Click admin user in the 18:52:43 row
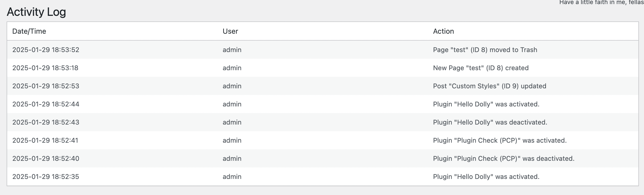 click(232, 122)
